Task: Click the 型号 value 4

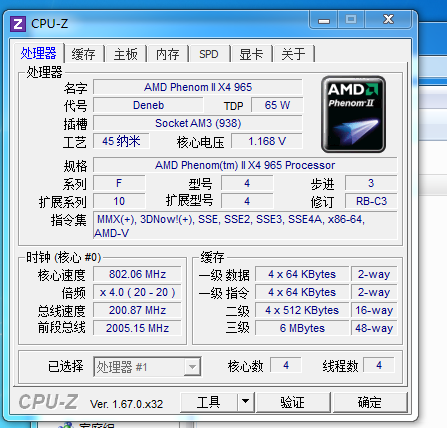Action: click(247, 183)
